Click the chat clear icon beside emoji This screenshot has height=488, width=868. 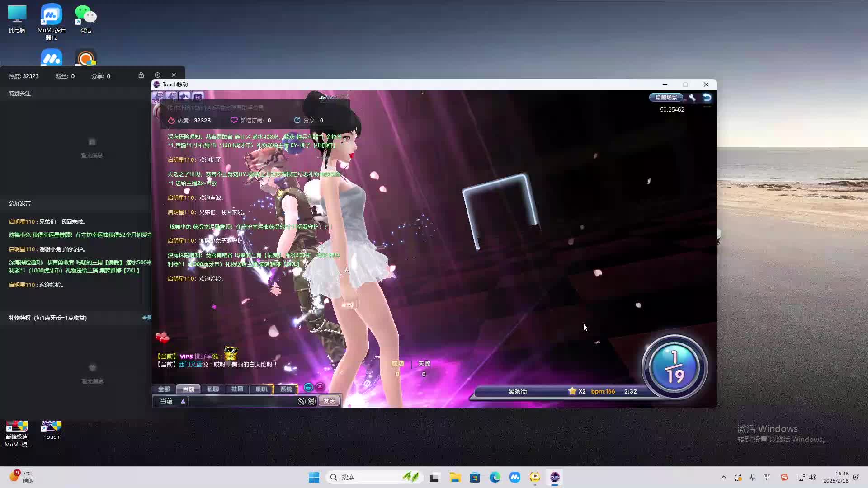tap(302, 401)
